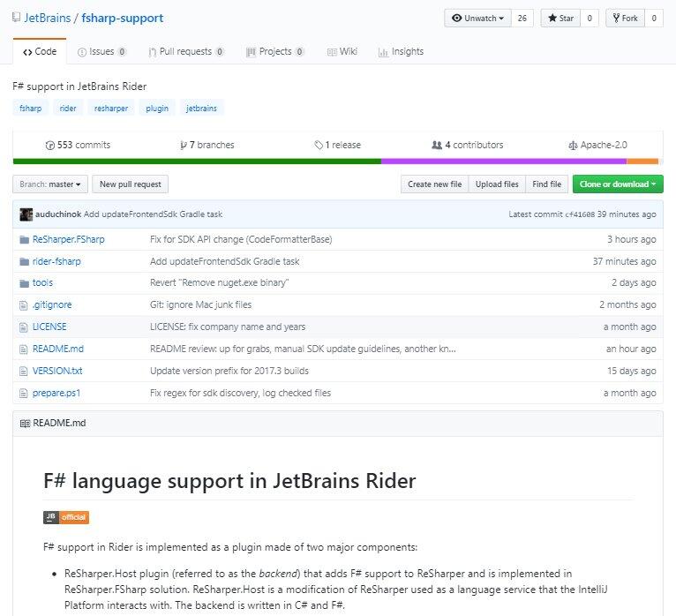Click the ReSharper.FSharp folder icon
676x616 pixels.
point(25,239)
